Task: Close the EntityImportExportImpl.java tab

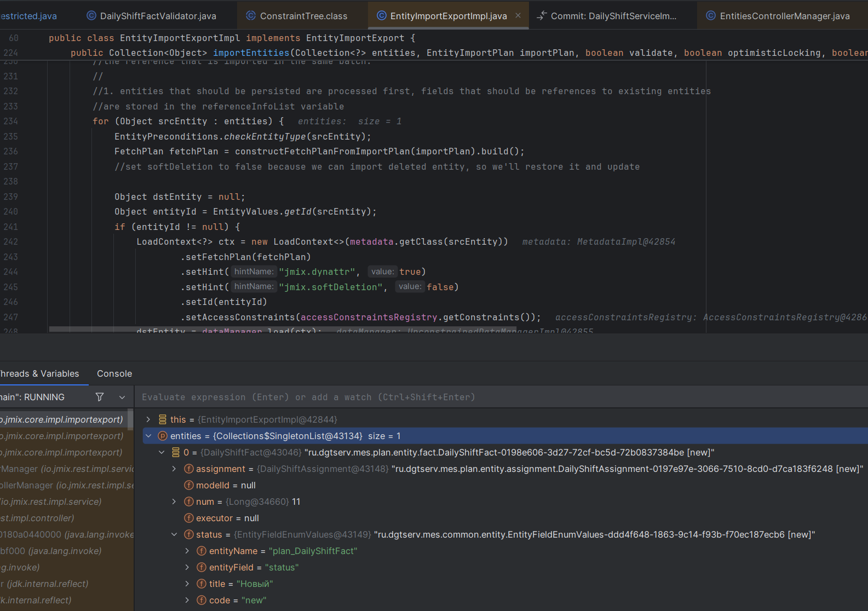Action: tap(518, 15)
